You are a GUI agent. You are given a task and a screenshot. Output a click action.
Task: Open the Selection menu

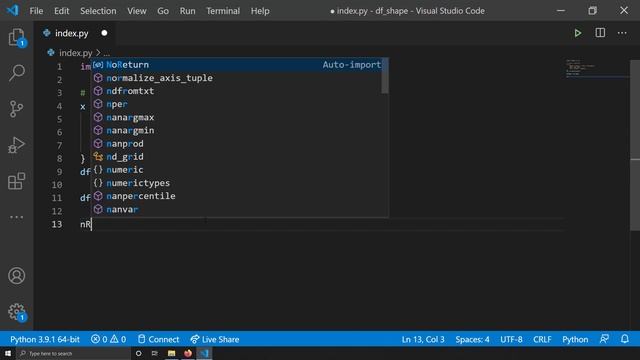click(x=98, y=11)
